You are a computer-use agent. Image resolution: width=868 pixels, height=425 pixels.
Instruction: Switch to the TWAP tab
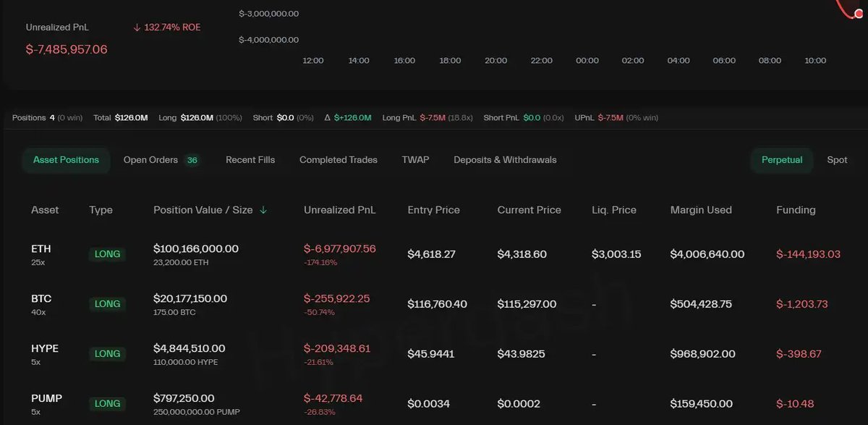[x=415, y=160]
